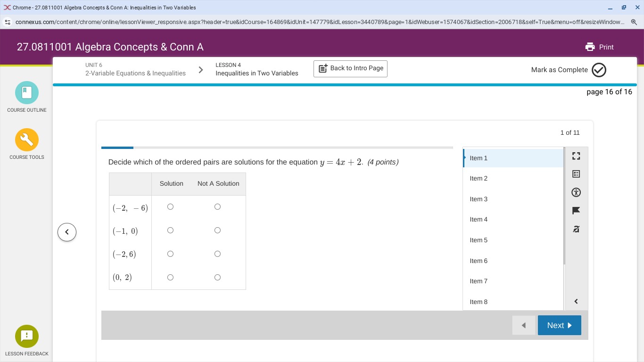Screen dimensions: 644x362
Task: Toggle fullscreen view icon in item panel
Action: (x=576, y=156)
